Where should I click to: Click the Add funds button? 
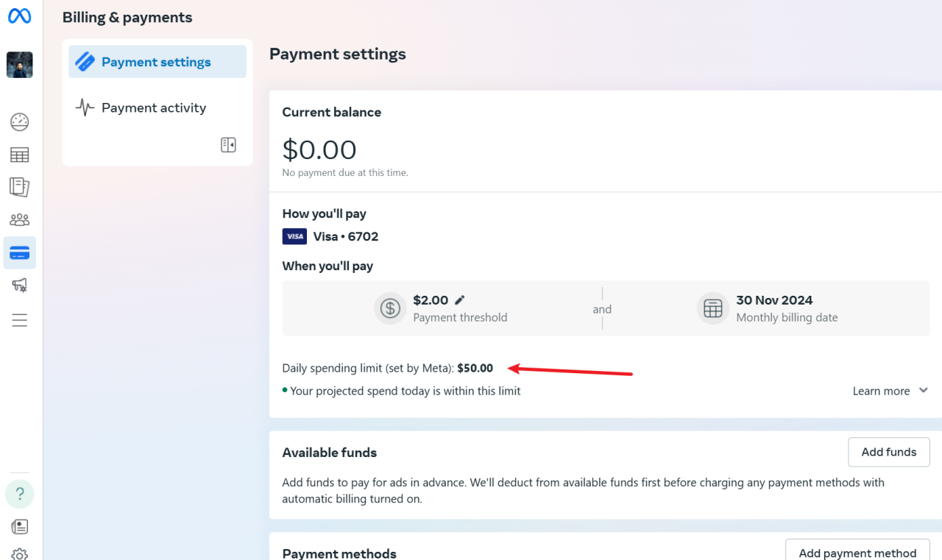[888, 452]
